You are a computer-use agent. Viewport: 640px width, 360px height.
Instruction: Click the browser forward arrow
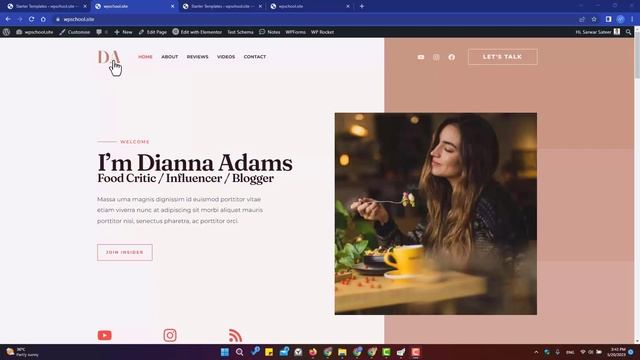click(20, 19)
